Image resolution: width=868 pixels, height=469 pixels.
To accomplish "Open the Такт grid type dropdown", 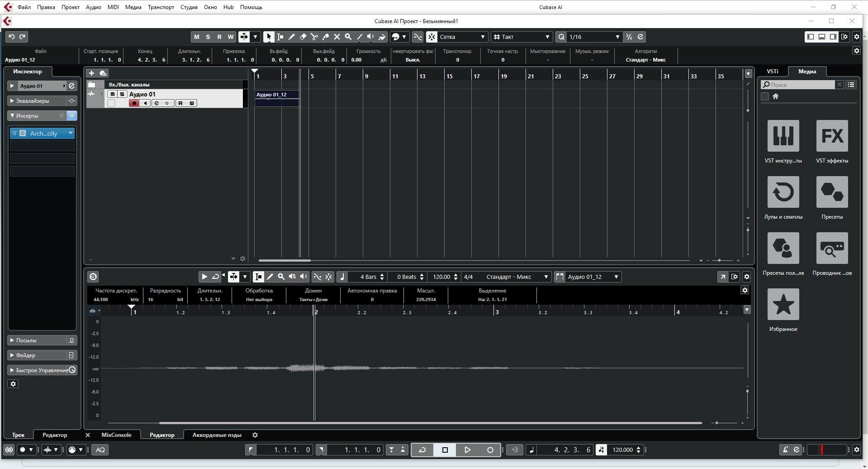I will [522, 37].
